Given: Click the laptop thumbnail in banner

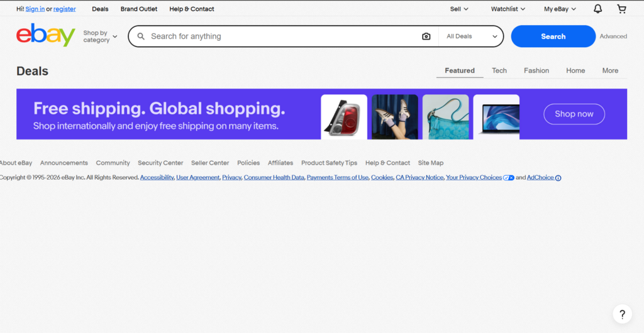Looking at the screenshot, I should pos(496,117).
